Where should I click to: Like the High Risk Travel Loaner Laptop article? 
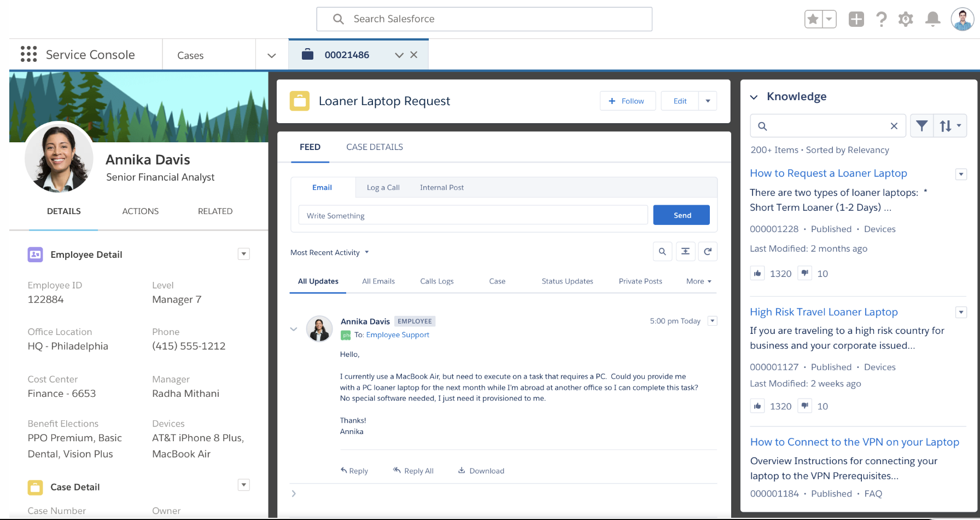(757, 406)
